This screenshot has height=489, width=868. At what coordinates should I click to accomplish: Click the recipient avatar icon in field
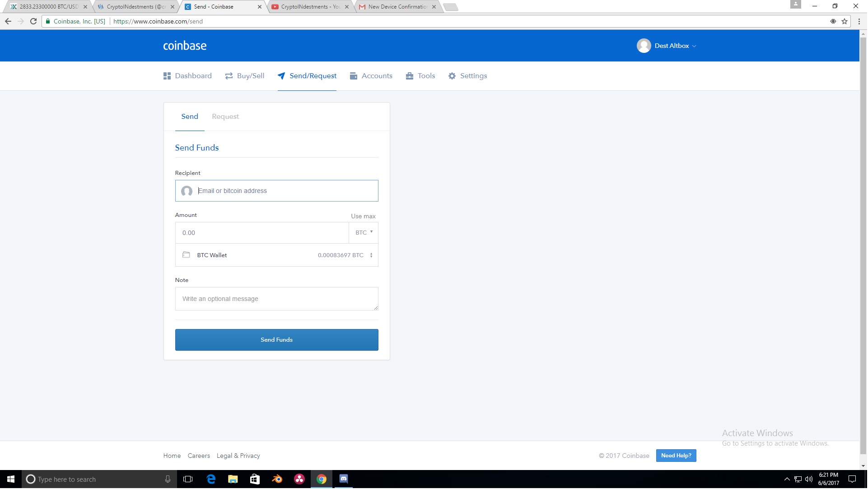[x=187, y=191]
